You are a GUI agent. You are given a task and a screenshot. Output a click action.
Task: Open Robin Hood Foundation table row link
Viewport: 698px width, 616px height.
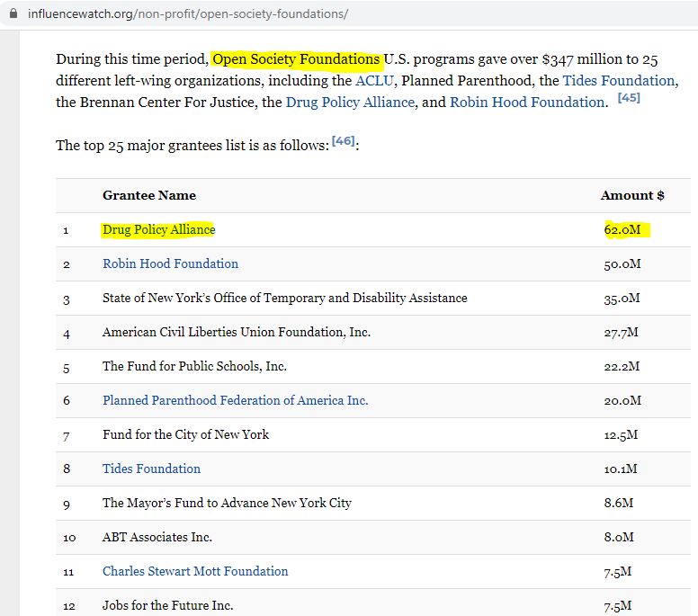click(171, 263)
